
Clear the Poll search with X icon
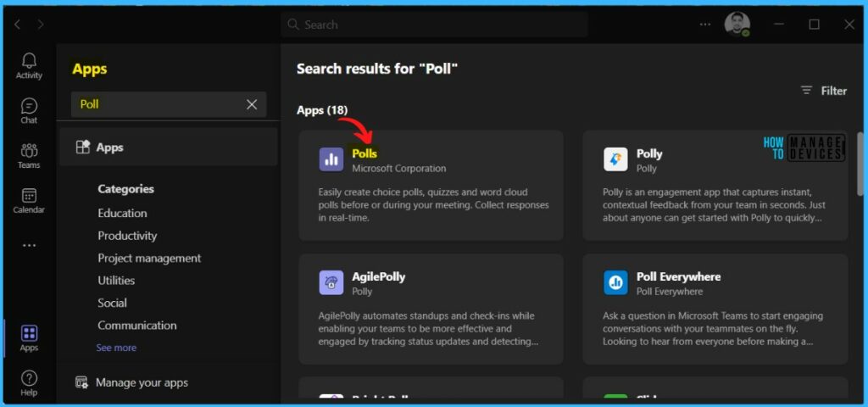[x=252, y=104]
